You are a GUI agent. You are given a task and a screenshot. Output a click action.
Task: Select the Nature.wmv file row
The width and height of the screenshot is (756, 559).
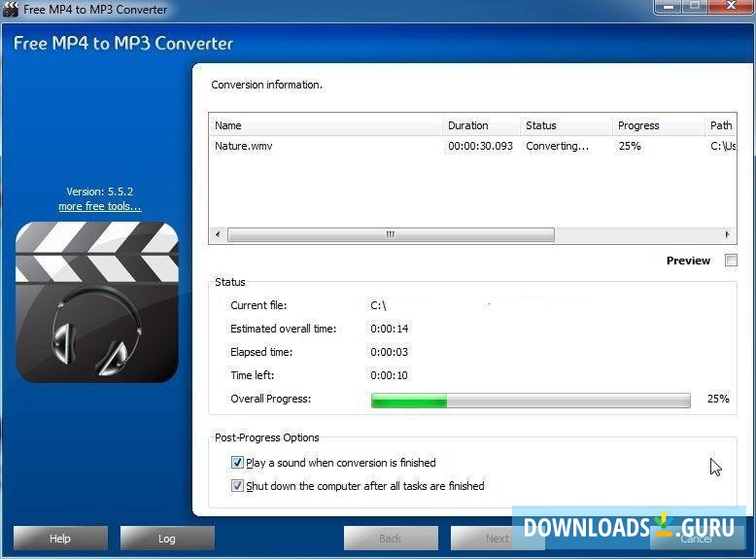472,146
